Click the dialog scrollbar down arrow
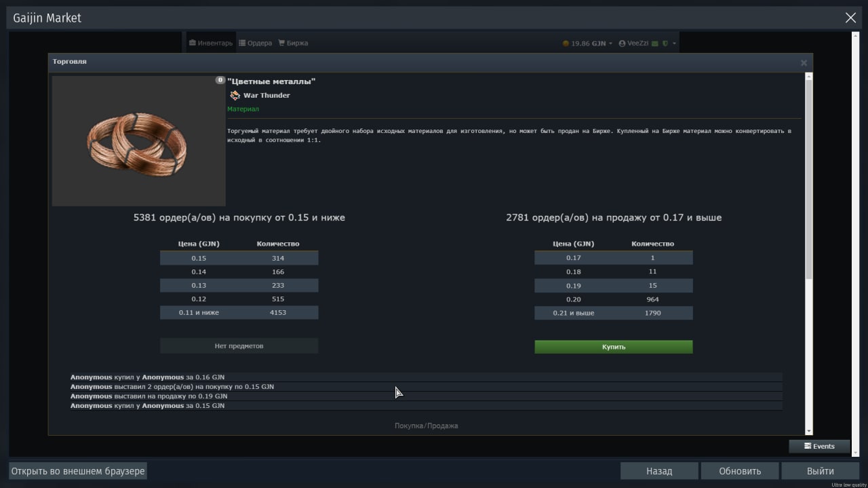The width and height of the screenshot is (868, 488). (x=808, y=431)
